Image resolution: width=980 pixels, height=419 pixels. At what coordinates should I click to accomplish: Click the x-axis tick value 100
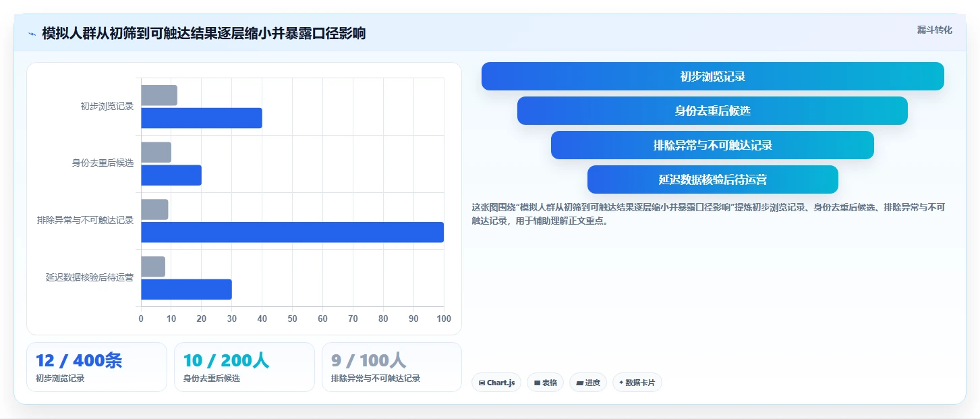tap(444, 319)
